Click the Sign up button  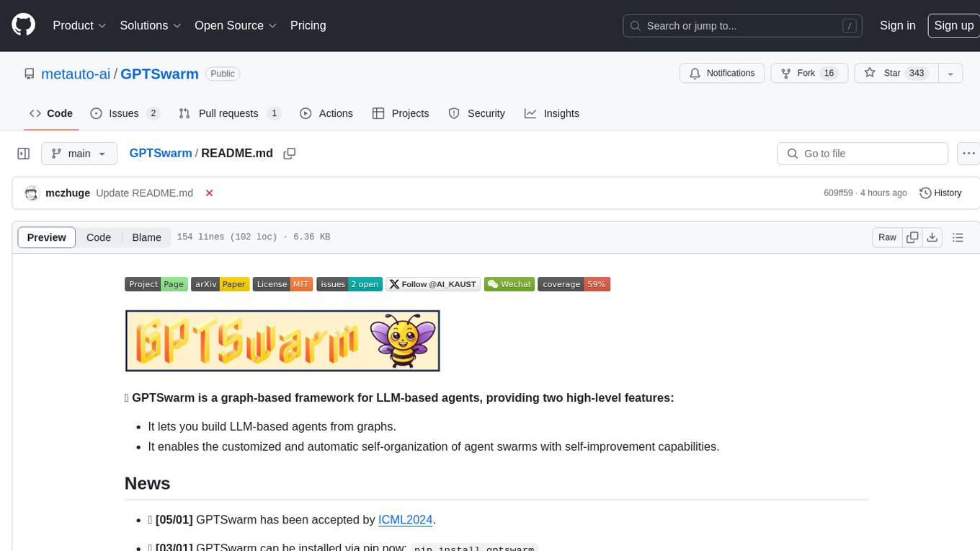(x=953, y=25)
